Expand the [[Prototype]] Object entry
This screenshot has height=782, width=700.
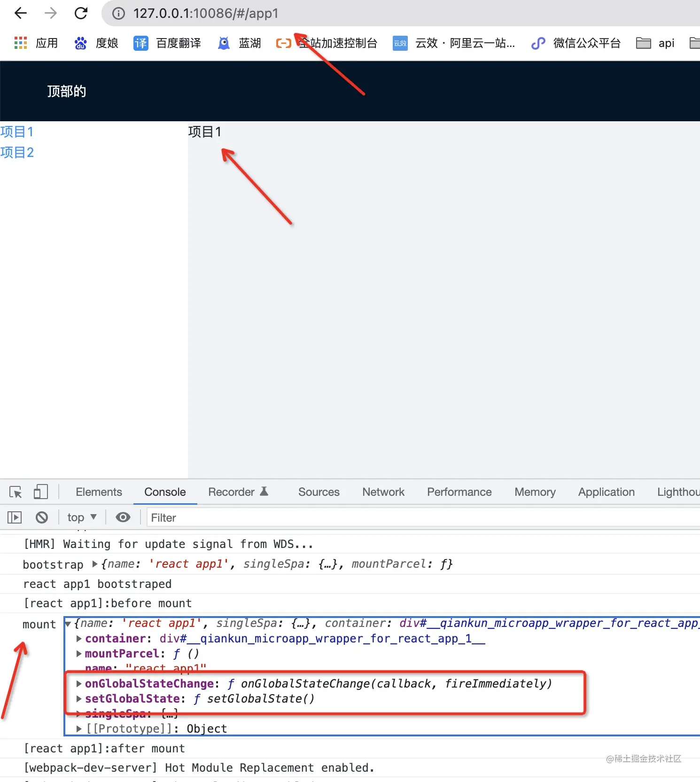79,729
